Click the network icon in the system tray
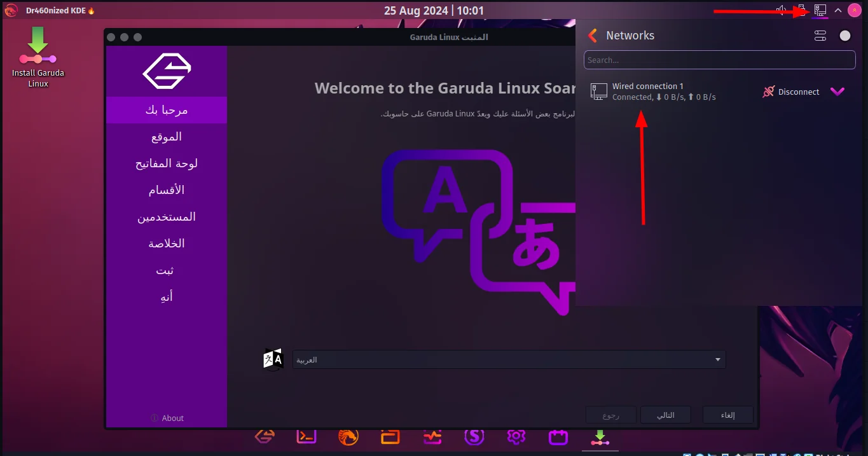Screen dimensions: 868x456 tap(820, 10)
